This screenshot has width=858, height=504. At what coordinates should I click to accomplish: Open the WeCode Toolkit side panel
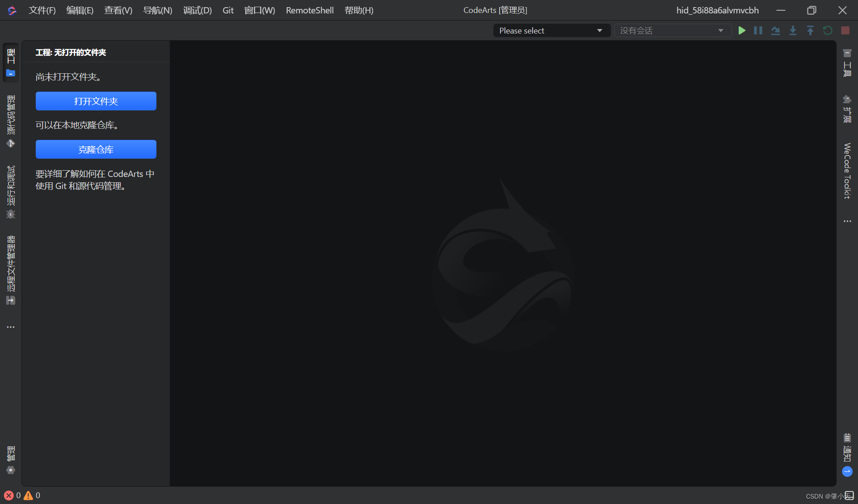click(847, 171)
